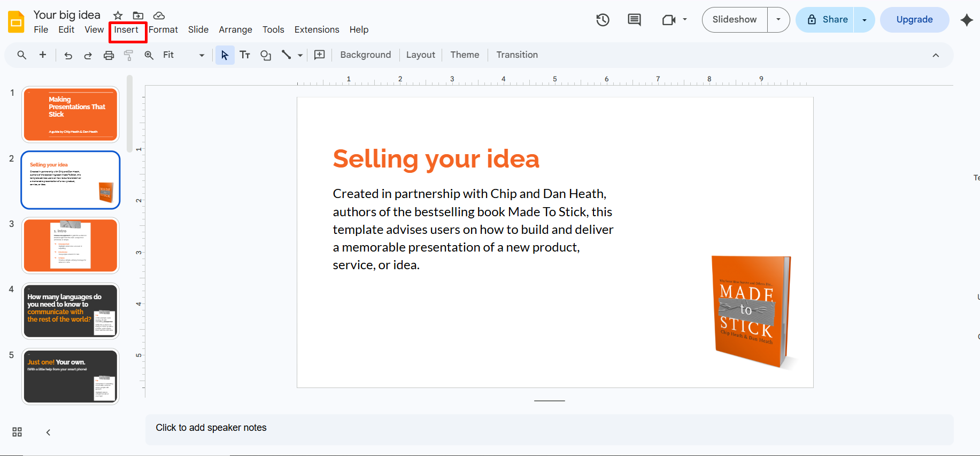Click the Share button

(x=825, y=20)
